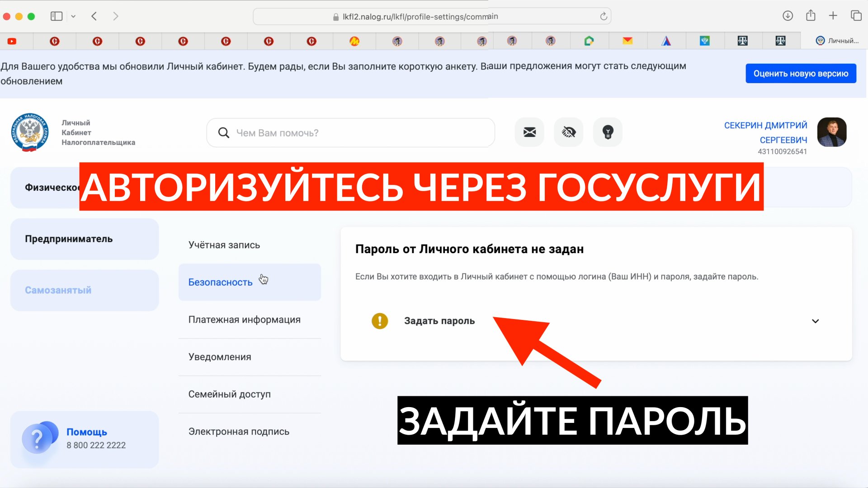Click the lightbulb tips icon
This screenshot has width=868, height=488.
pos(608,132)
